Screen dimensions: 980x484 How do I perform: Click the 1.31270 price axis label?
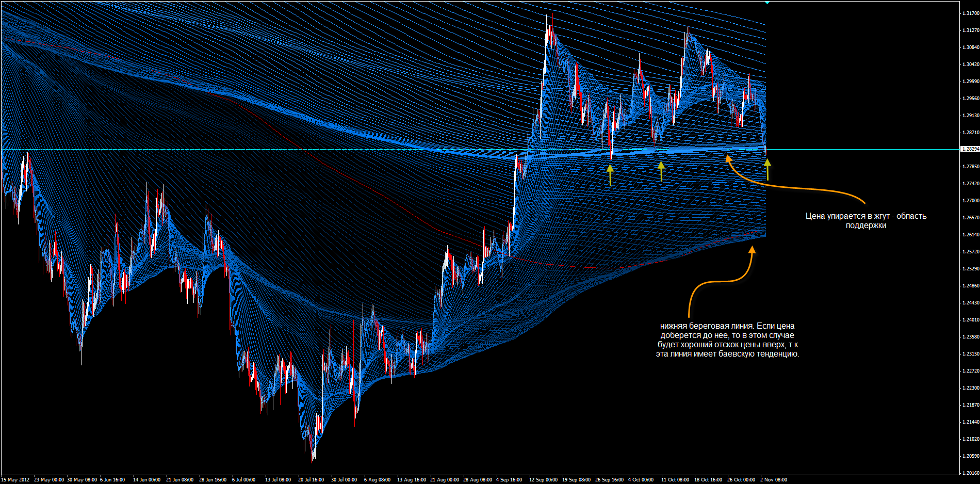[x=971, y=30]
